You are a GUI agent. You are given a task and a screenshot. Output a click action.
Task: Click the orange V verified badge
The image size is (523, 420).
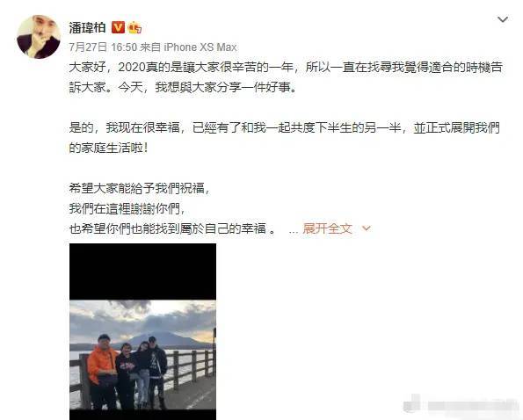(x=118, y=27)
